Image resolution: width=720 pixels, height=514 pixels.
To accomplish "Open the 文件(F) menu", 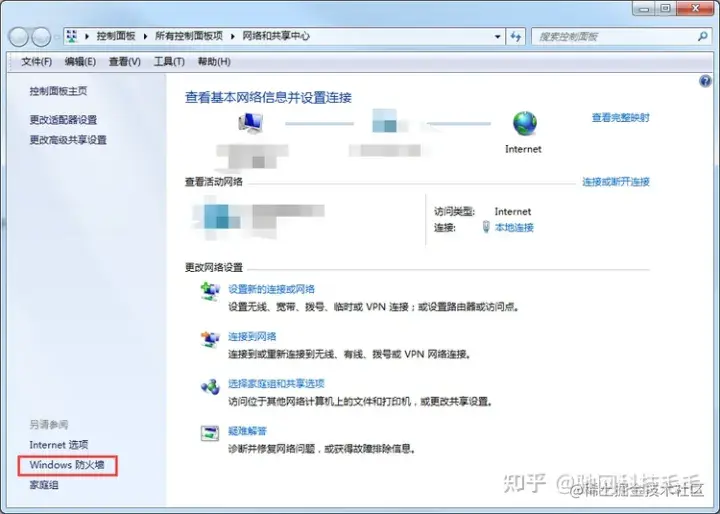I will [36, 62].
